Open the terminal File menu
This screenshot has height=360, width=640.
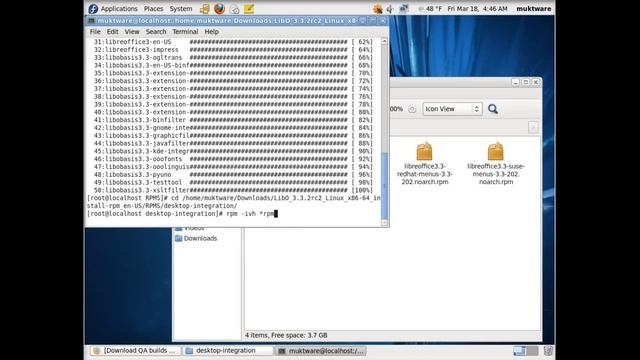[95, 31]
